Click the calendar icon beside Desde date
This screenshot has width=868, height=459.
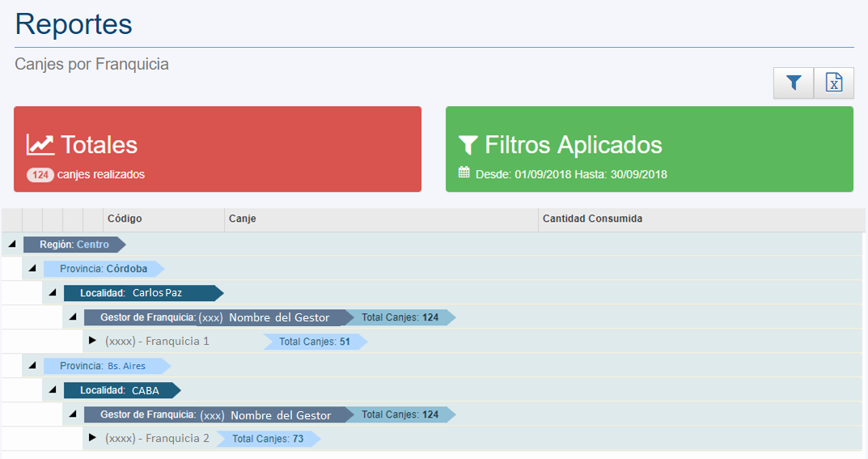pyautogui.click(x=464, y=172)
